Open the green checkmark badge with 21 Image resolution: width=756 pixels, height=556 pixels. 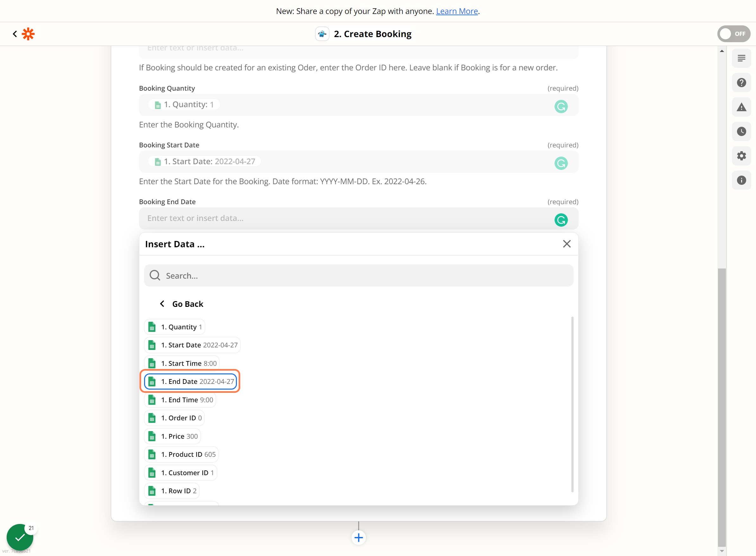(20, 537)
